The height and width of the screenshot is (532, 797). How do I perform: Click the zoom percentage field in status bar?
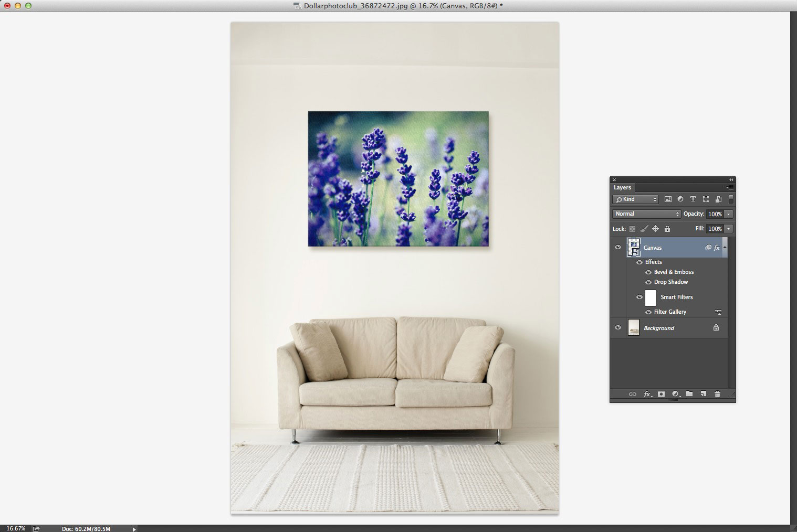point(16,528)
